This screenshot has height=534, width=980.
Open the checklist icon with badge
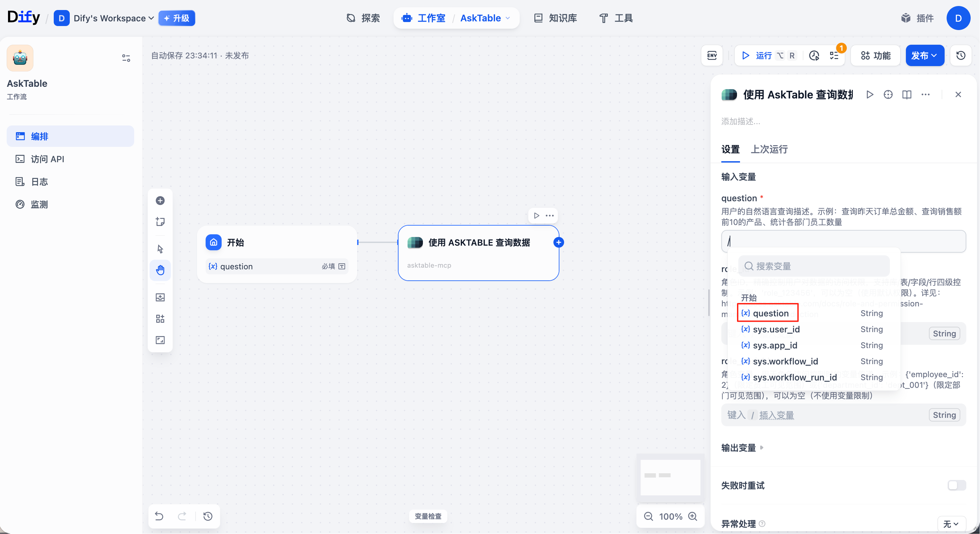(x=834, y=55)
